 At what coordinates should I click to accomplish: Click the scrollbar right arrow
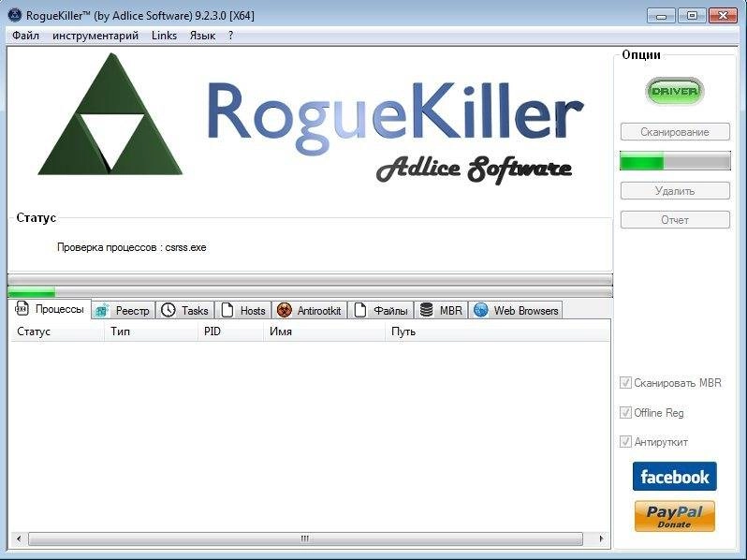pos(601,538)
